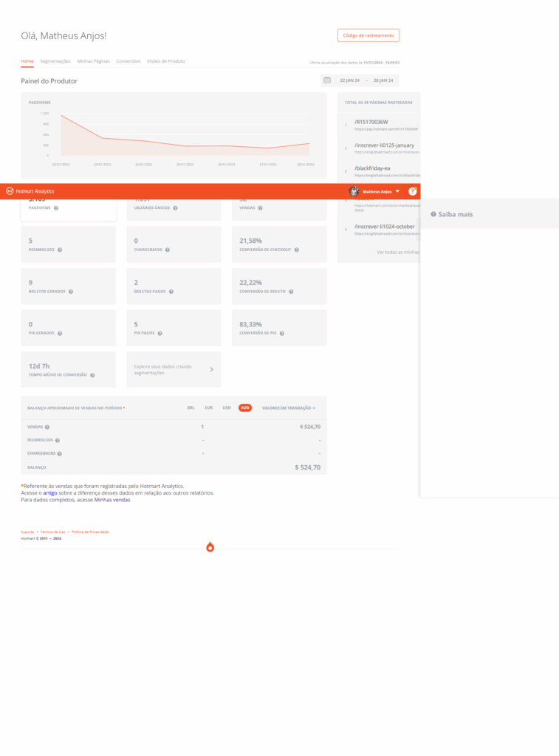Open Visões de Produto tab
The image size is (559, 756).
pos(166,61)
